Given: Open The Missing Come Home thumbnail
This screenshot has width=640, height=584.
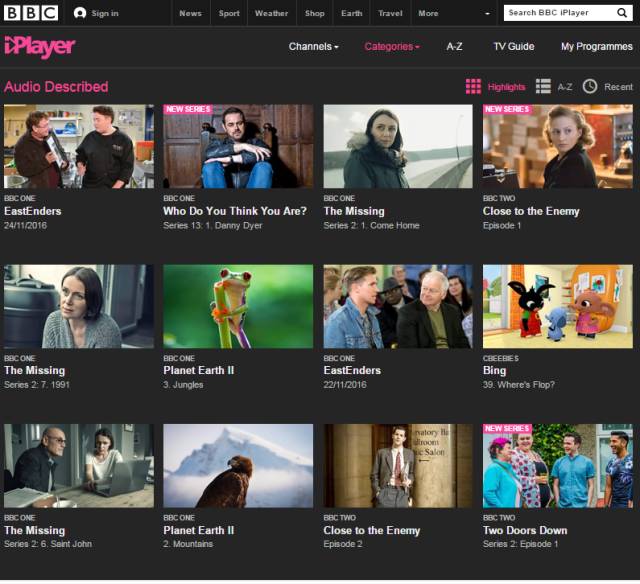Looking at the screenshot, I should (x=398, y=146).
